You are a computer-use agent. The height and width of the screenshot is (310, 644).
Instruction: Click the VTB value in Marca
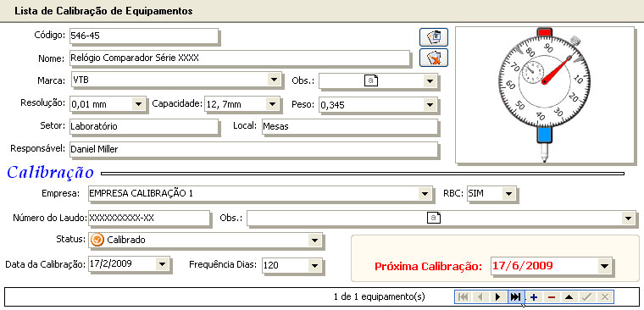[x=80, y=80]
